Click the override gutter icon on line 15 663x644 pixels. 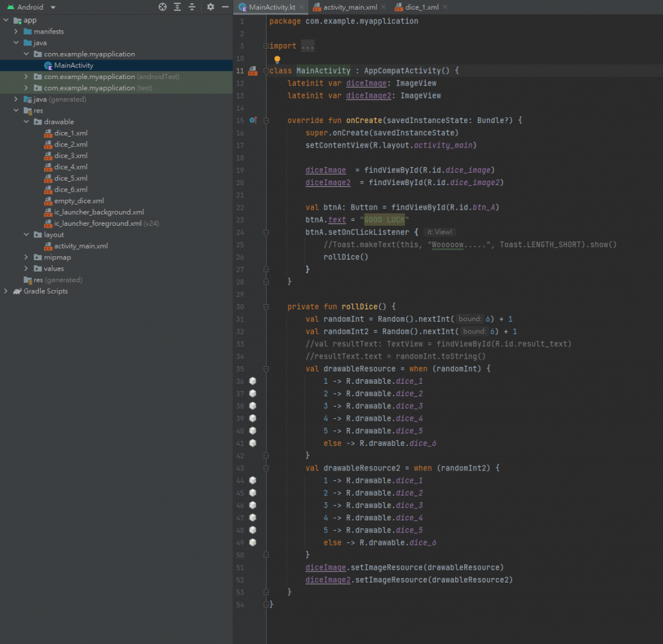pyautogui.click(x=253, y=120)
